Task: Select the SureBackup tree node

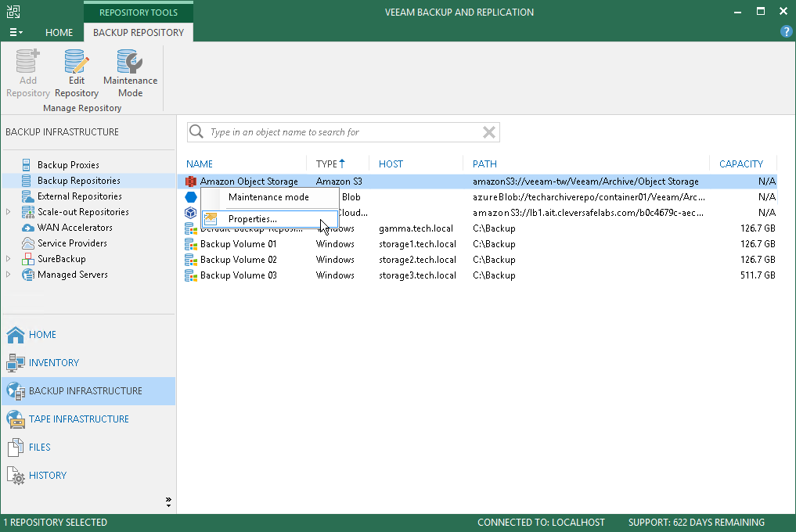Action: 61,260
